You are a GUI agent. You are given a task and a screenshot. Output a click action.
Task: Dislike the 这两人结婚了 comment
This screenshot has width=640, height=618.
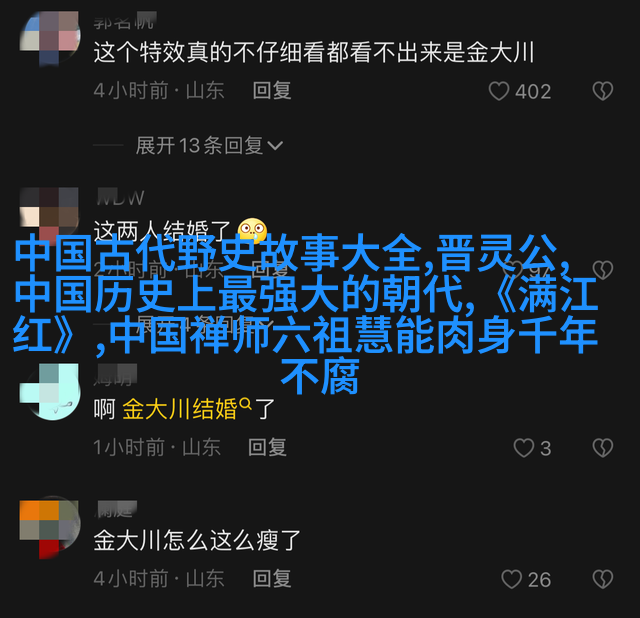pos(603,269)
